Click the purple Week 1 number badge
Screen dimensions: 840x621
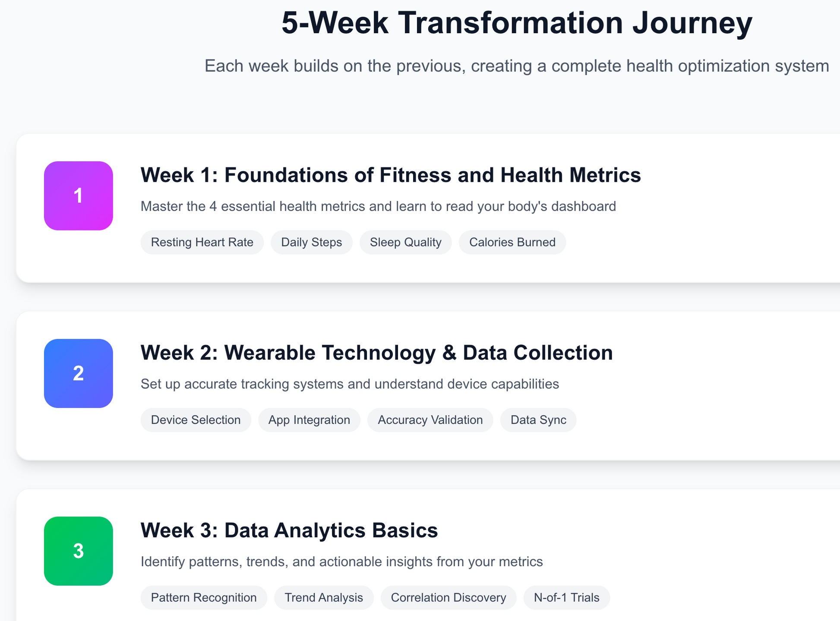pyautogui.click(x=78, y=195)
